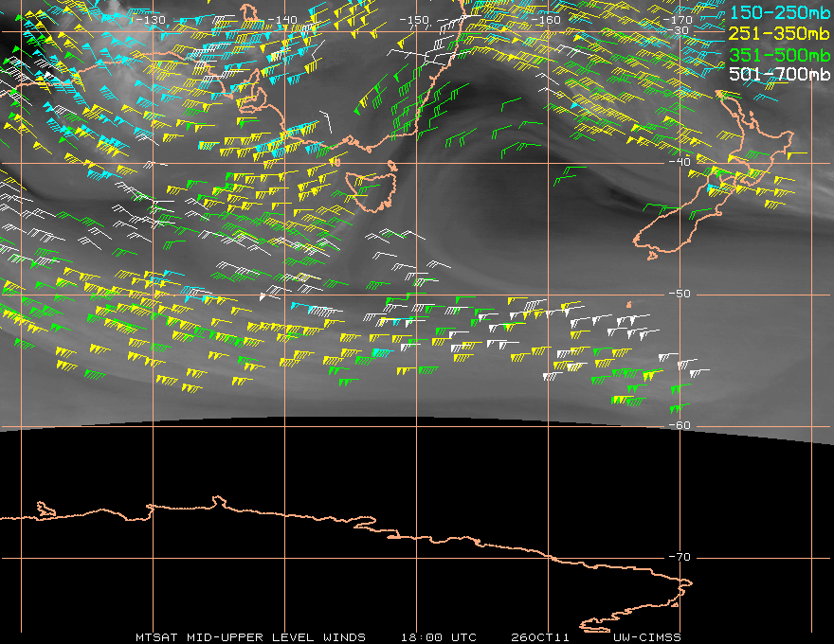The height and width of the screenshot is (644, 834).
Task: Select the yellow 251-350mb legend label
Action: [779, 33]
